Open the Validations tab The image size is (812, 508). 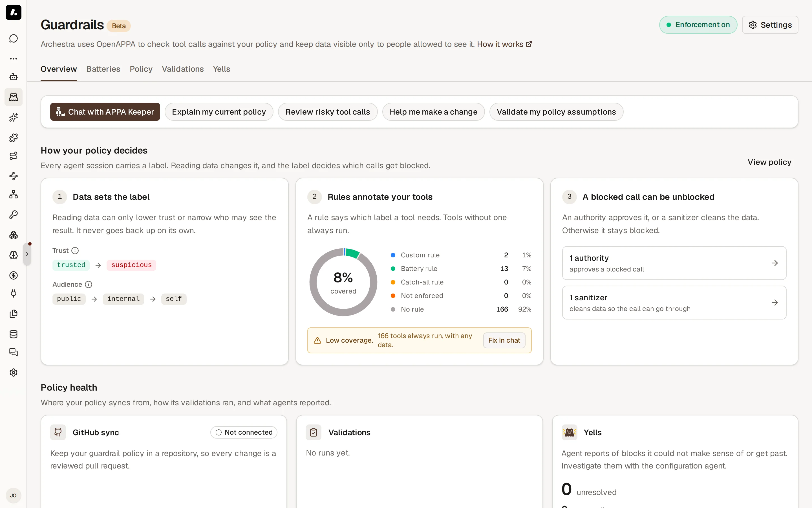182,69
